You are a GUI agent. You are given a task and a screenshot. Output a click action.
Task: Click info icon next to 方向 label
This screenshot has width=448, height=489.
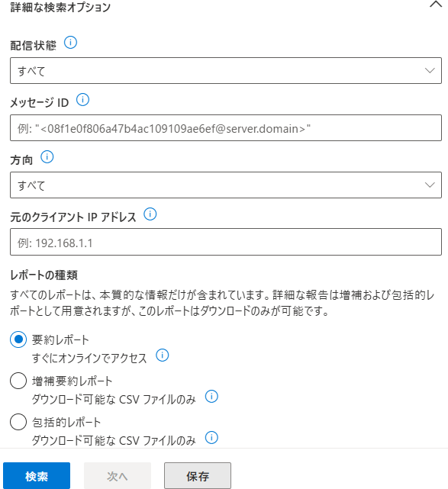[47, 157]
